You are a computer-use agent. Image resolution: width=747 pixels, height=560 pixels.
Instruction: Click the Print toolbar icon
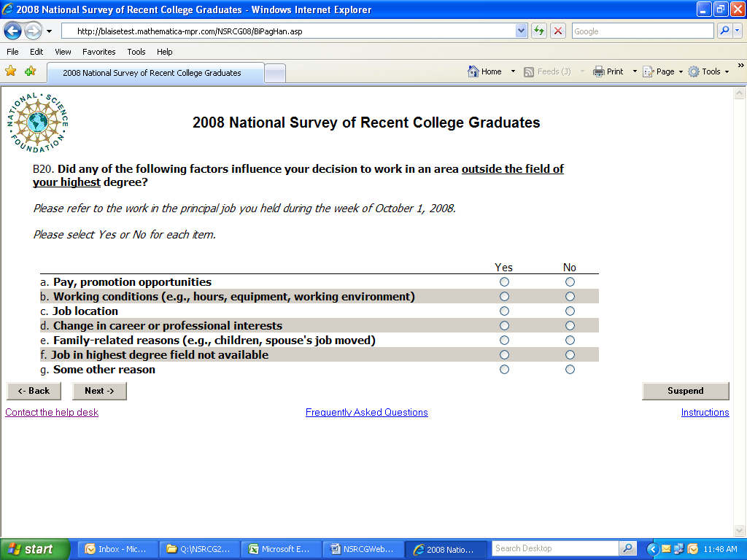[598, 71]
